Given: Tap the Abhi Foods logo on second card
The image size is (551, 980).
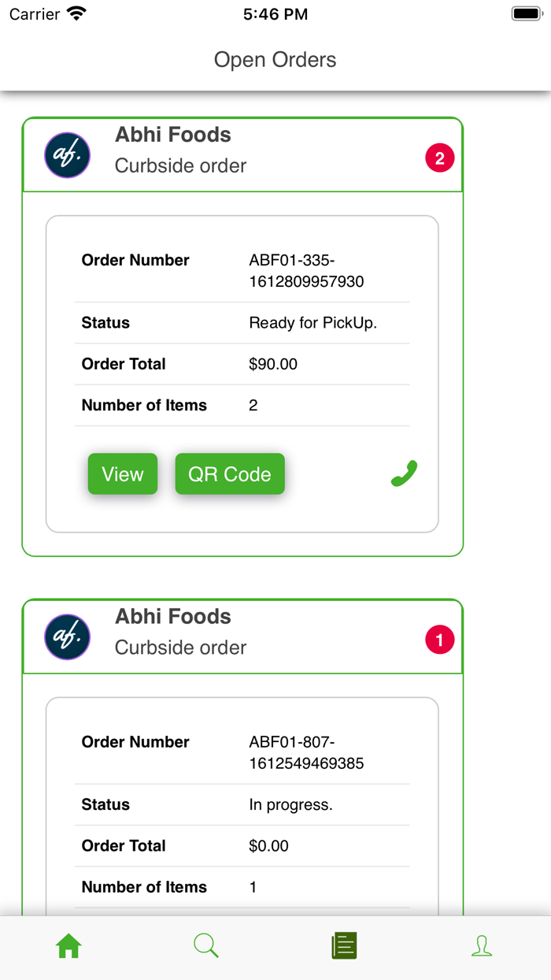Looking at the screenshot, I should (x=67, y=637).
